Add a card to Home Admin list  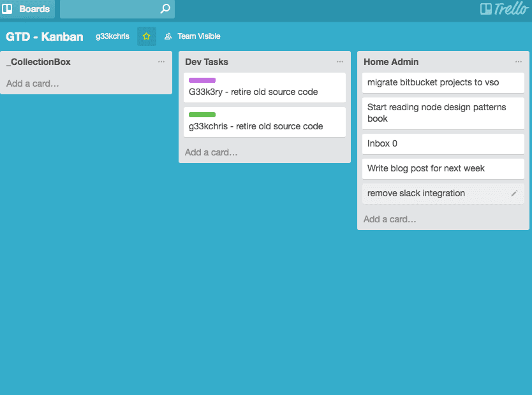390,219
